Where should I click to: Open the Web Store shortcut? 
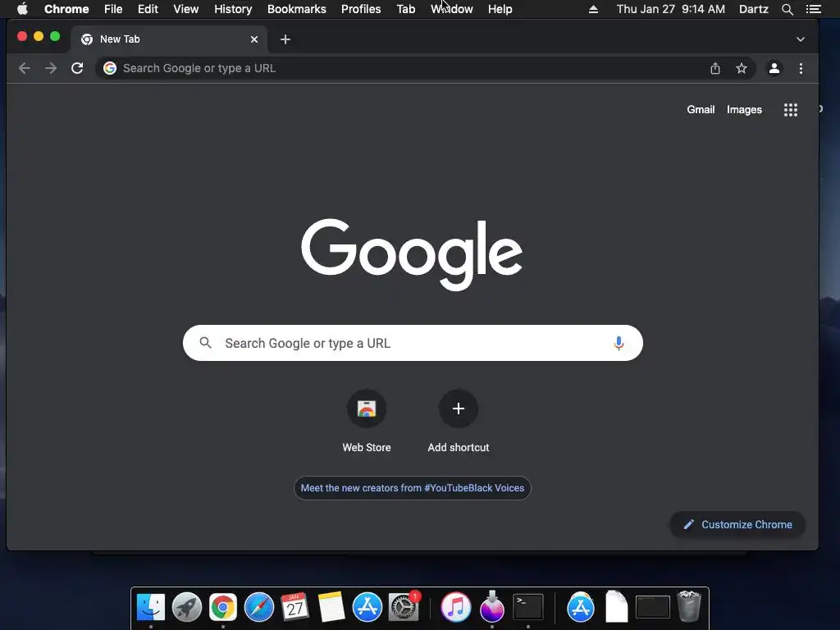click(x=367, y=409)
